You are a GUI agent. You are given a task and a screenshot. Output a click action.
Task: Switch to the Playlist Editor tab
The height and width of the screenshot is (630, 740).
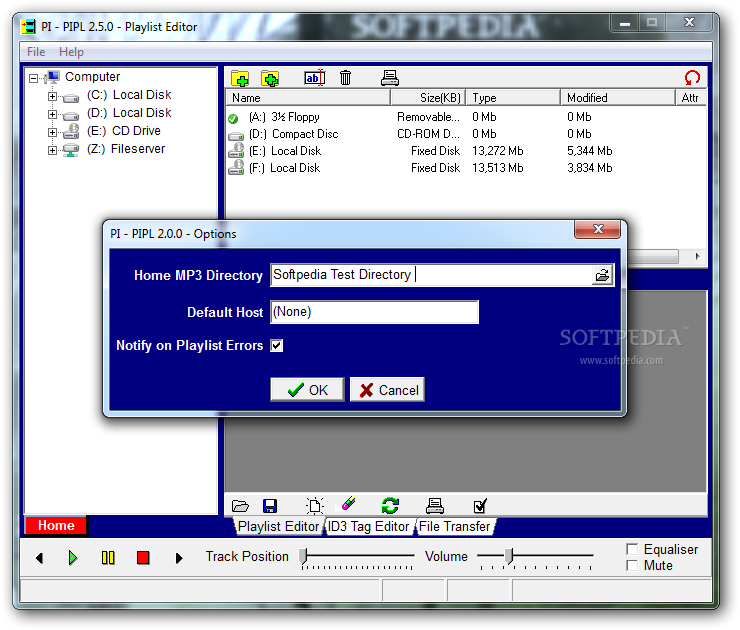pos(278,526)
